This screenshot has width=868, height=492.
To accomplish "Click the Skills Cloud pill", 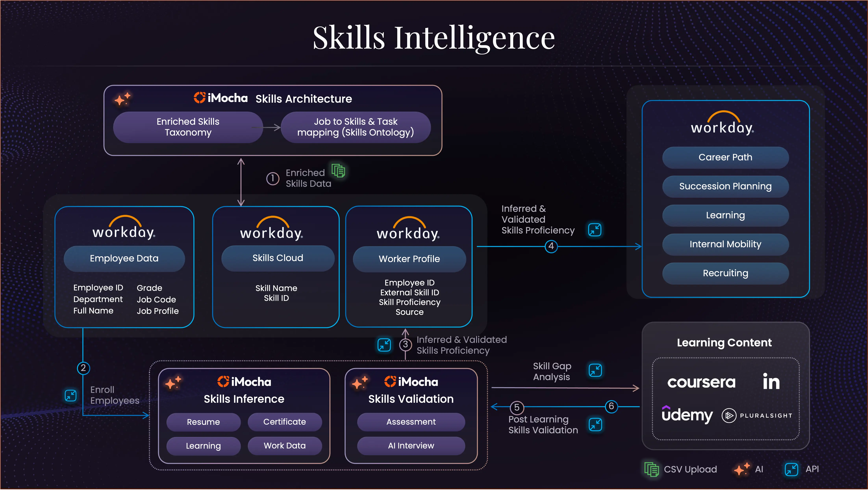I will click(278, 258).
